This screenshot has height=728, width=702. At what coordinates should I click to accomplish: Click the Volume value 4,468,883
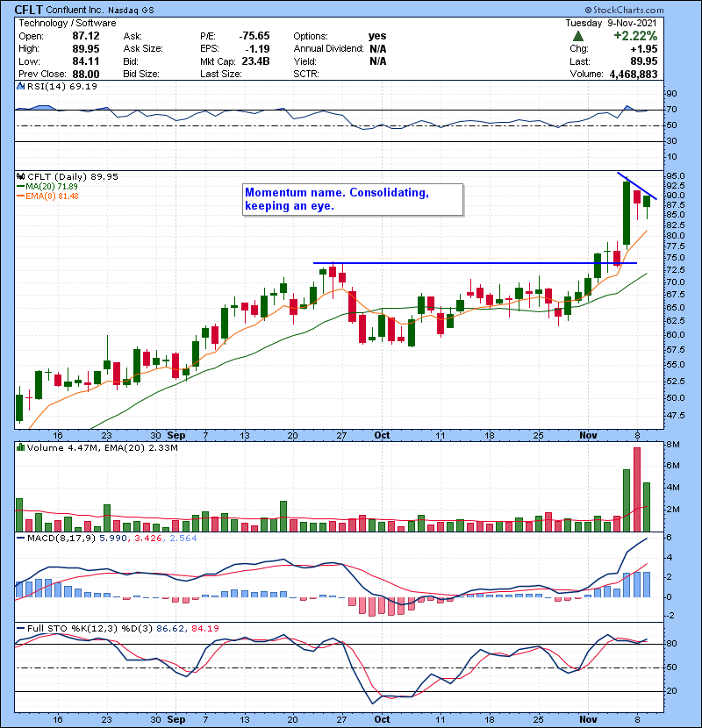coord(634,75)
